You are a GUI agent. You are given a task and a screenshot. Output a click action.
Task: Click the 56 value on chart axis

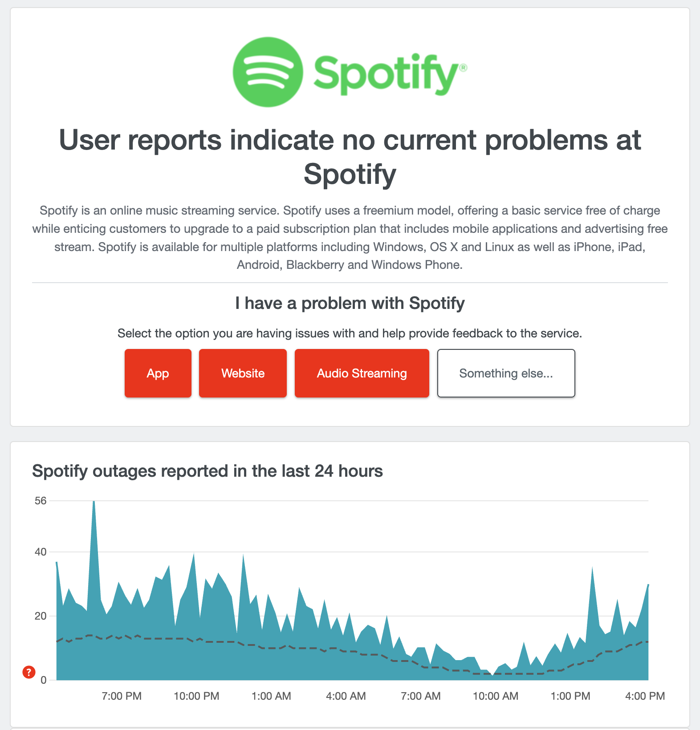[41, 501]
